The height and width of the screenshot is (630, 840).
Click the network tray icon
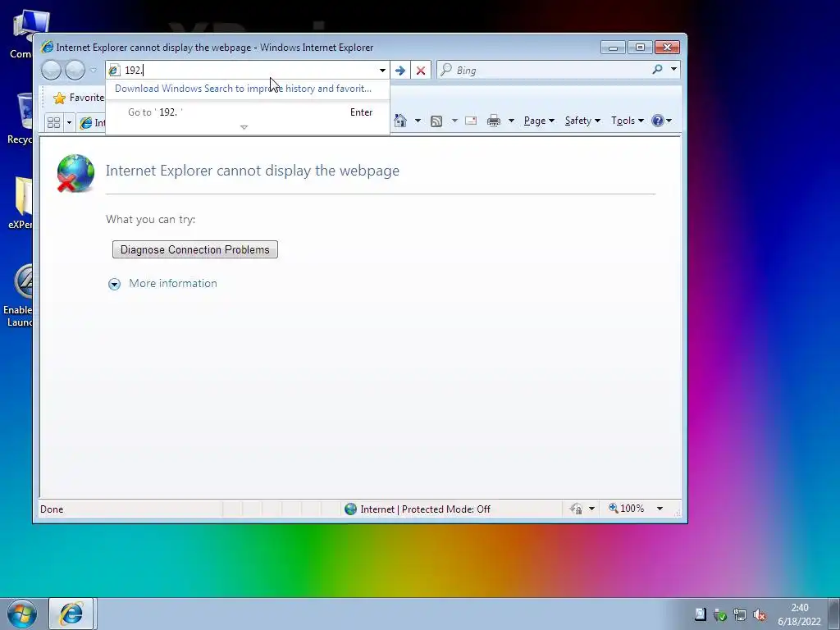pos(740,614)
